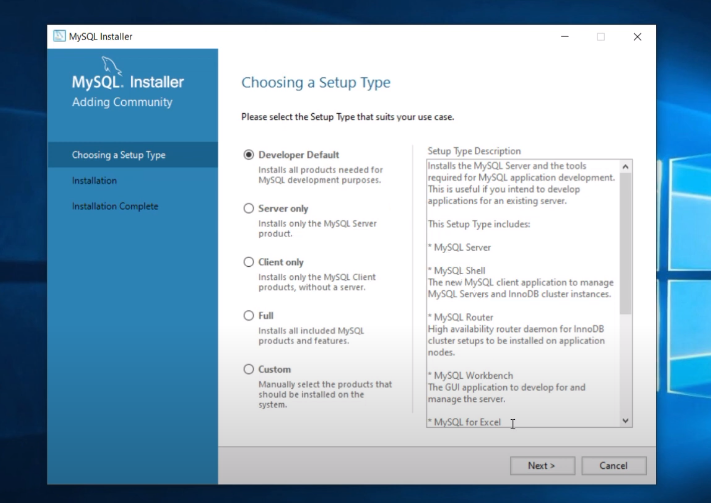Select the Full setup radio button

248,315
